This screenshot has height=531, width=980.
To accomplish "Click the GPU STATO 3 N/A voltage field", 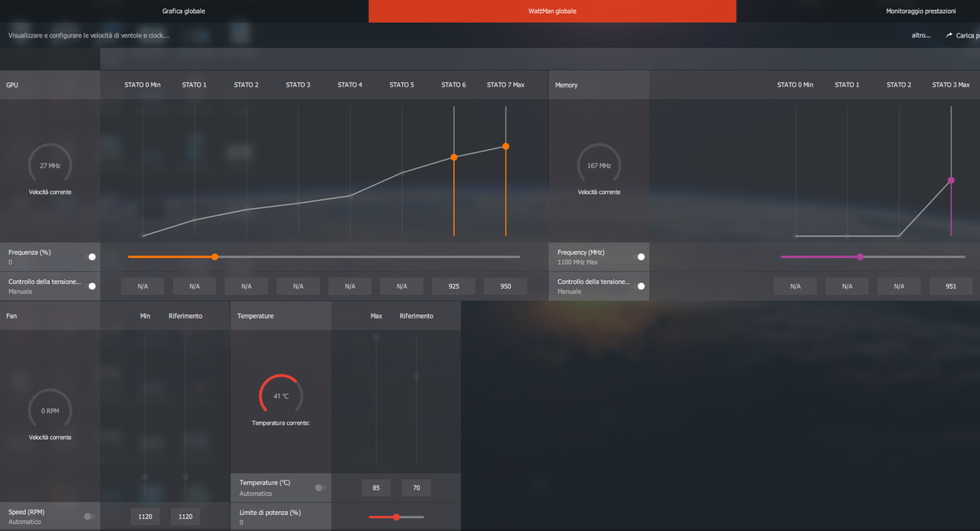I will click(298, 286).
